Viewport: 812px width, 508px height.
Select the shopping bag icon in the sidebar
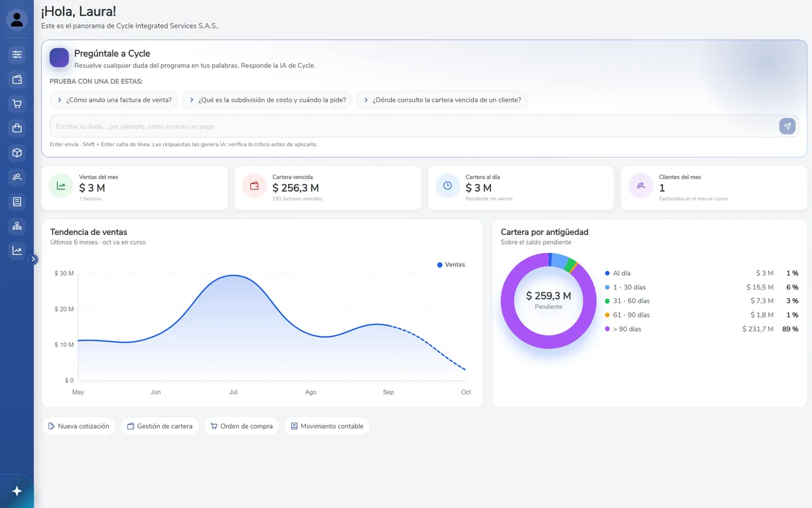[17, 128]
